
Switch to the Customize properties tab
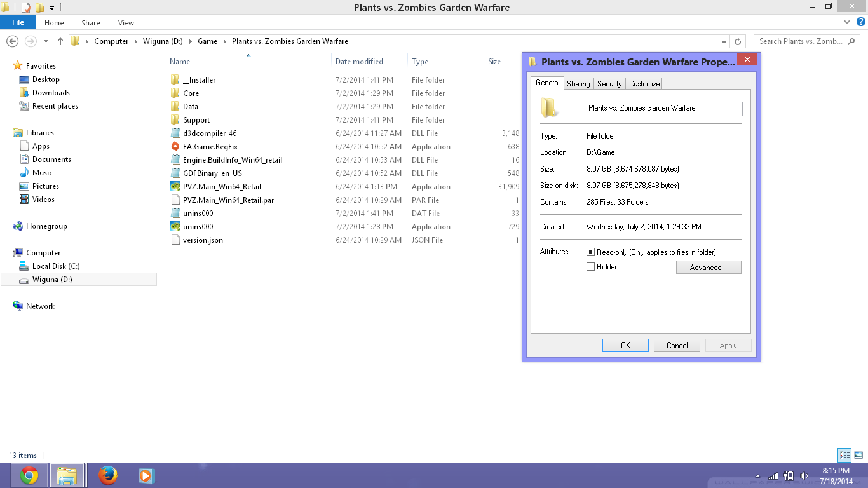(644, 84)
